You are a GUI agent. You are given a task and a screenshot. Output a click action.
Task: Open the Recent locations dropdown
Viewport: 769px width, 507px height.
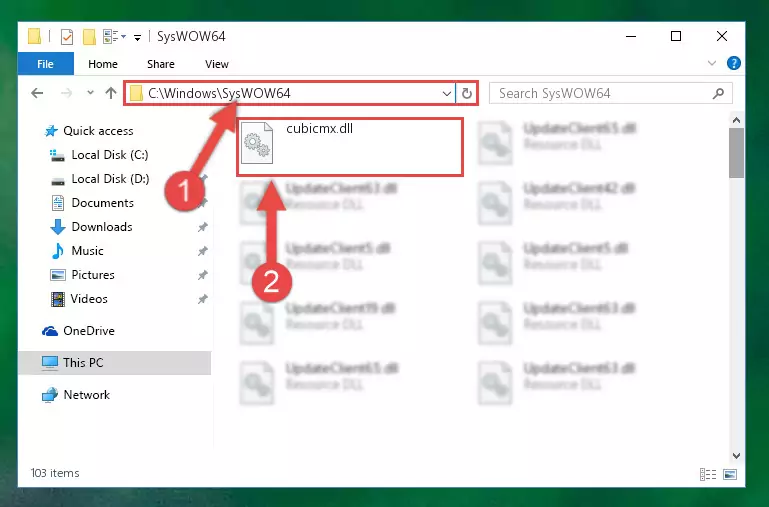pos(90,93)
